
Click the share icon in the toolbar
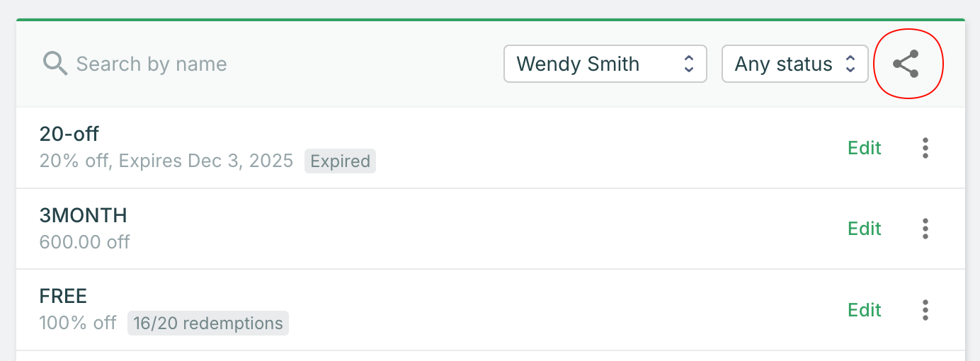tap(906, 64)
